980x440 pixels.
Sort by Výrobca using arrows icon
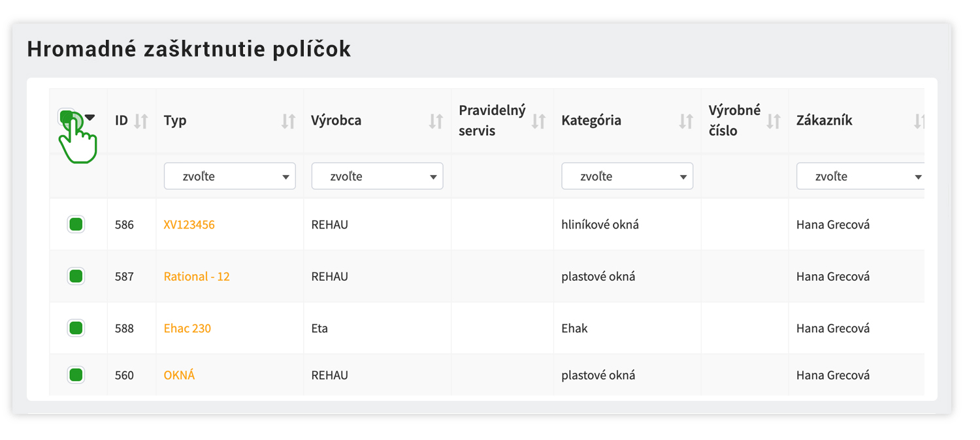pos(436,121)
